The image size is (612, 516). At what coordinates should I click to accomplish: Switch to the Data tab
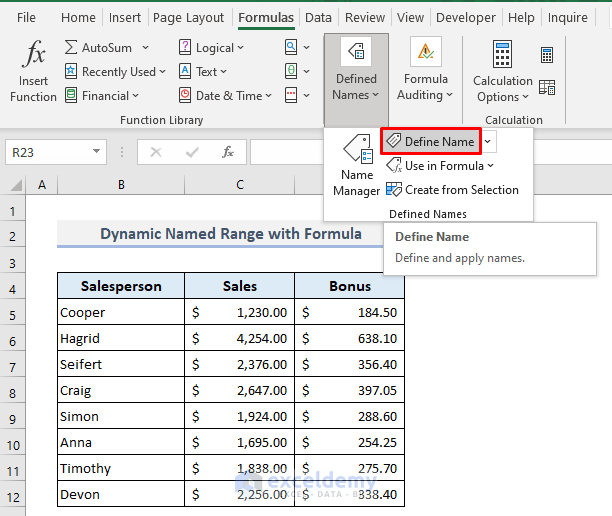tap(318, 18)
